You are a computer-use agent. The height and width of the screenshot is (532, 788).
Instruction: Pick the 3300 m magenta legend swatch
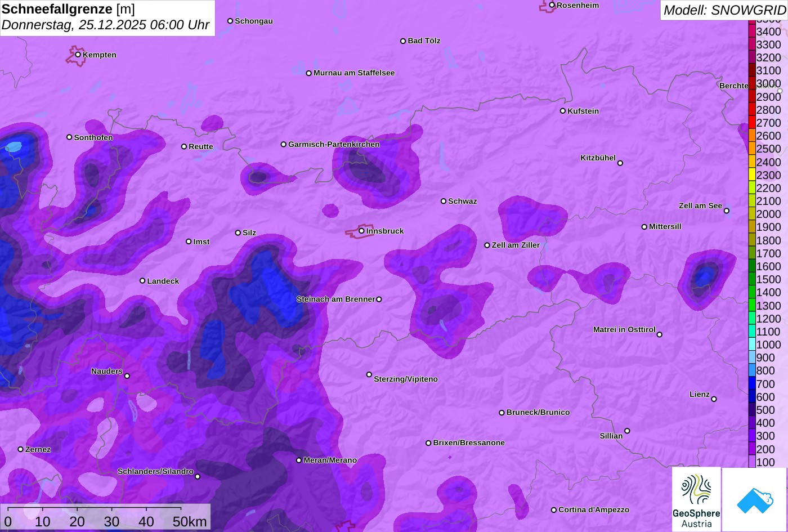(751, 44)
